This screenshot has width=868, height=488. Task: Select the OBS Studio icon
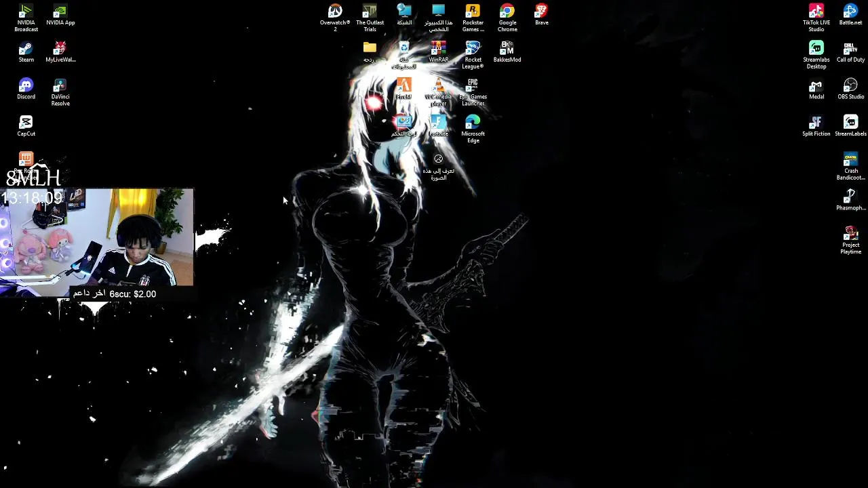850,89
